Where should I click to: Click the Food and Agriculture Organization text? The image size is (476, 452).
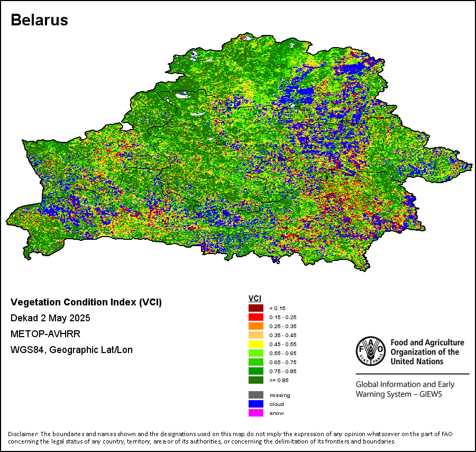427,352
